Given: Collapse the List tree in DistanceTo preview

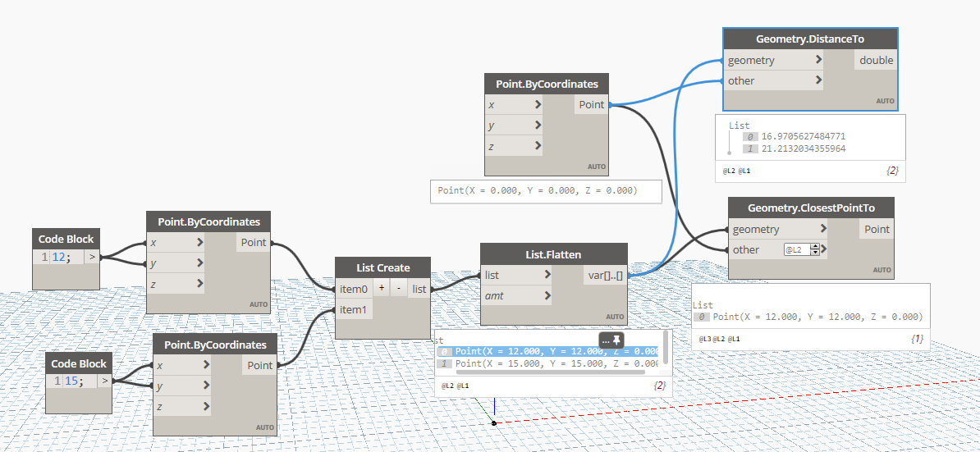Looking at the screenshot, I should pyautogui.click(x=730, y=153).
